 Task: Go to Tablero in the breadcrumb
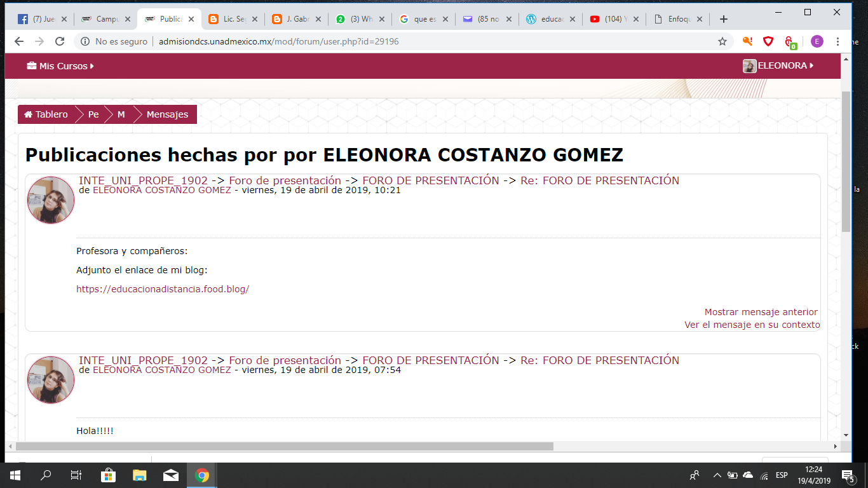coord(46,114)
